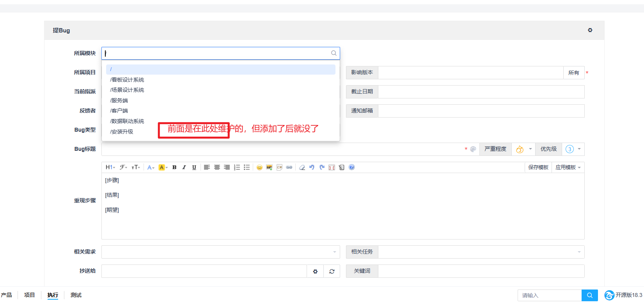Screen dimensions: 644x302
Task: Redo the last editor action
Action: [322, 167]
